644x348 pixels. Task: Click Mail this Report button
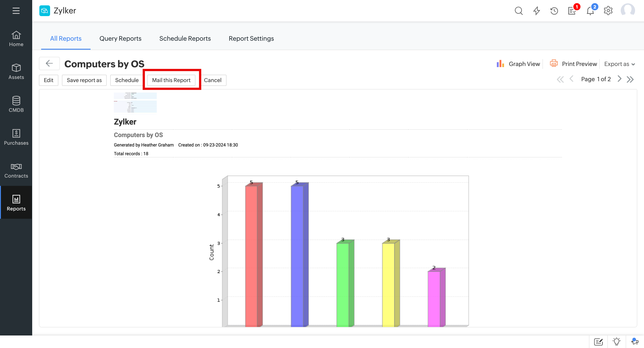171,80
